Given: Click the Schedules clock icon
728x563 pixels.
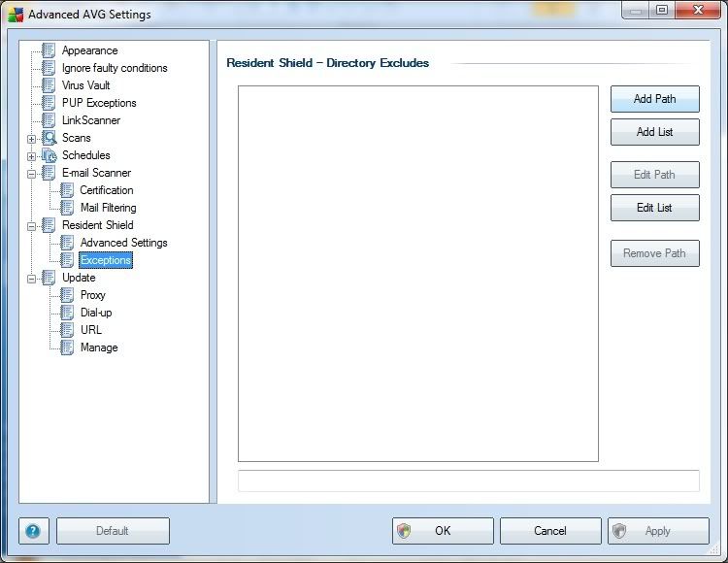Looking at the screenshot, I should (x=49, y=155).
